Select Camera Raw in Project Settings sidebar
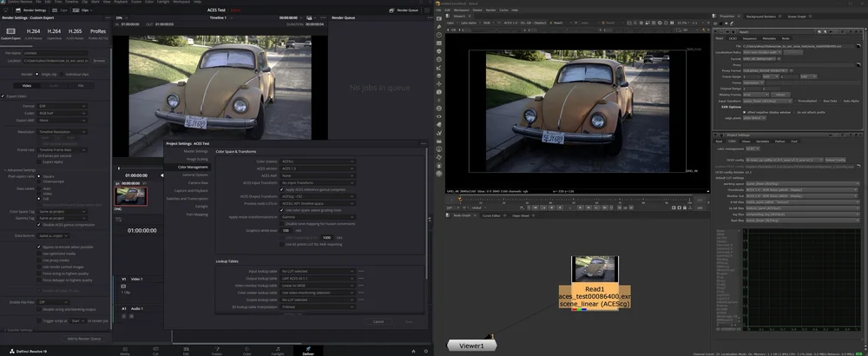 [197, 182]
